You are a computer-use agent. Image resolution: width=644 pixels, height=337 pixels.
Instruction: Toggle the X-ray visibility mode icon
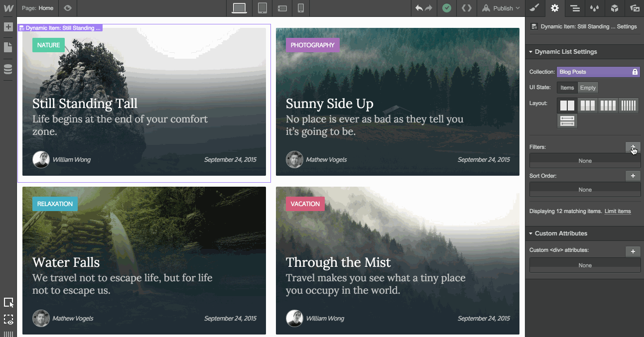click(8, 320)
